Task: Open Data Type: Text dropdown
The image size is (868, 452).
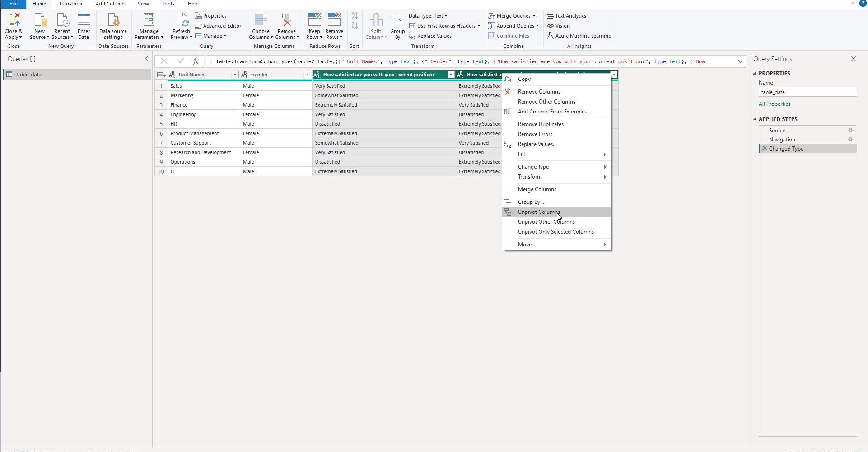Action: pos(428,16)
